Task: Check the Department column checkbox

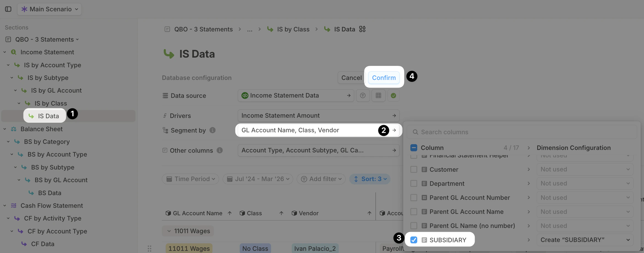Action: 414,183
